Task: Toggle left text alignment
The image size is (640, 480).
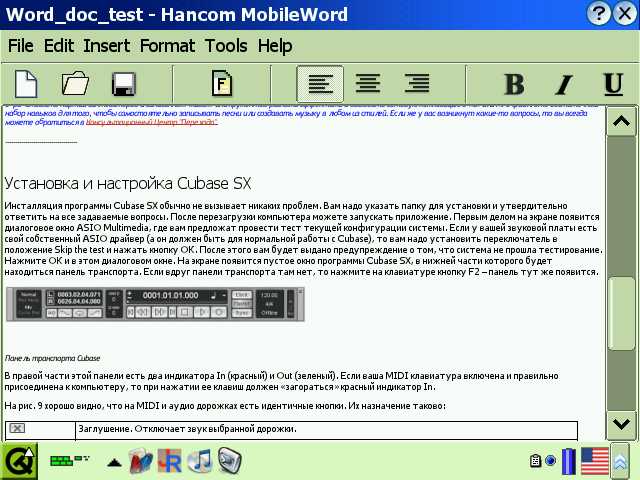Action: (320, 84)
